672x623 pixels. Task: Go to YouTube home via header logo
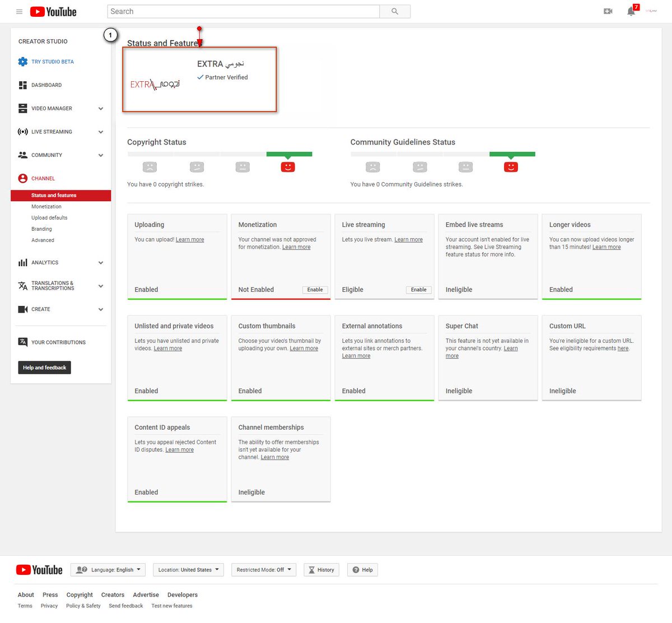pyautogui.click(x=53, y=11)
